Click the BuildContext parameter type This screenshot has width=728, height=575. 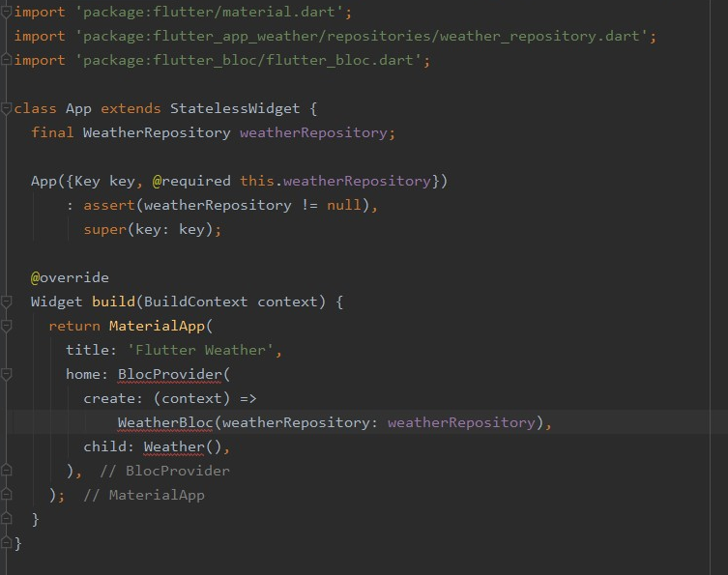pyautogui.click(x=195, y=302)
